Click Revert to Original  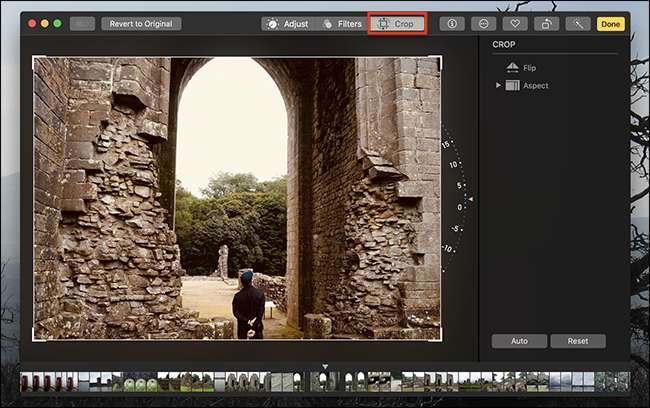[140, 23]
